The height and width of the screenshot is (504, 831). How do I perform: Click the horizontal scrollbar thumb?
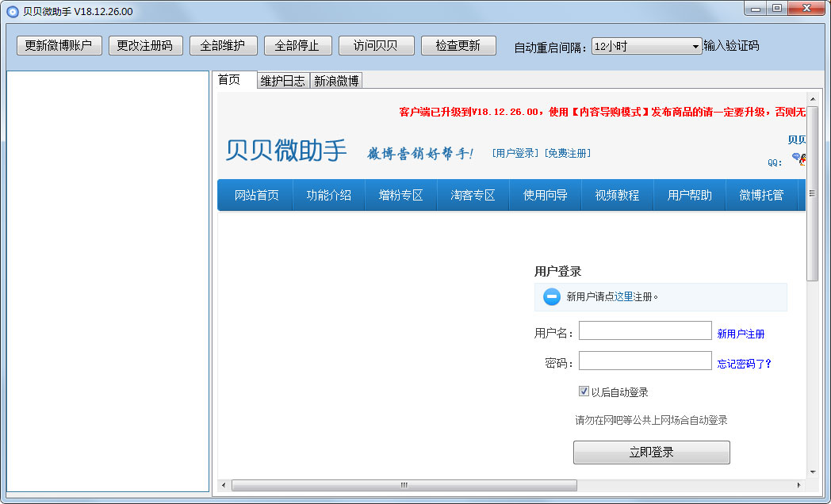coord(404,485)
